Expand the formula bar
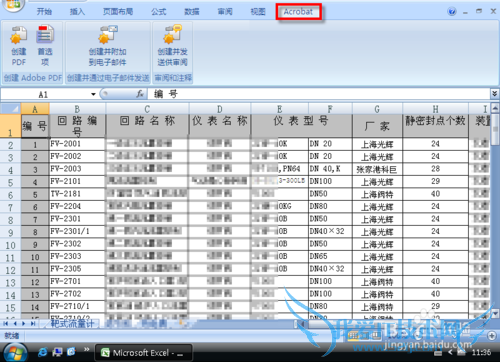This screenshot has width=500, height=362. [x=495, y=94]
